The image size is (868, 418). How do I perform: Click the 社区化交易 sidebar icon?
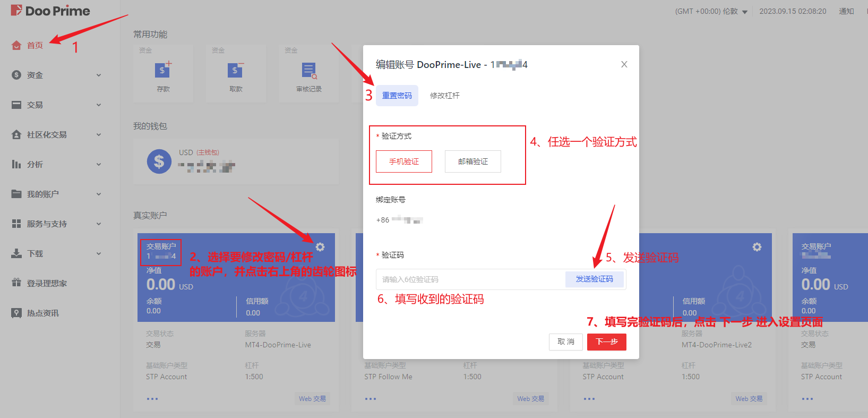(16, 134)
